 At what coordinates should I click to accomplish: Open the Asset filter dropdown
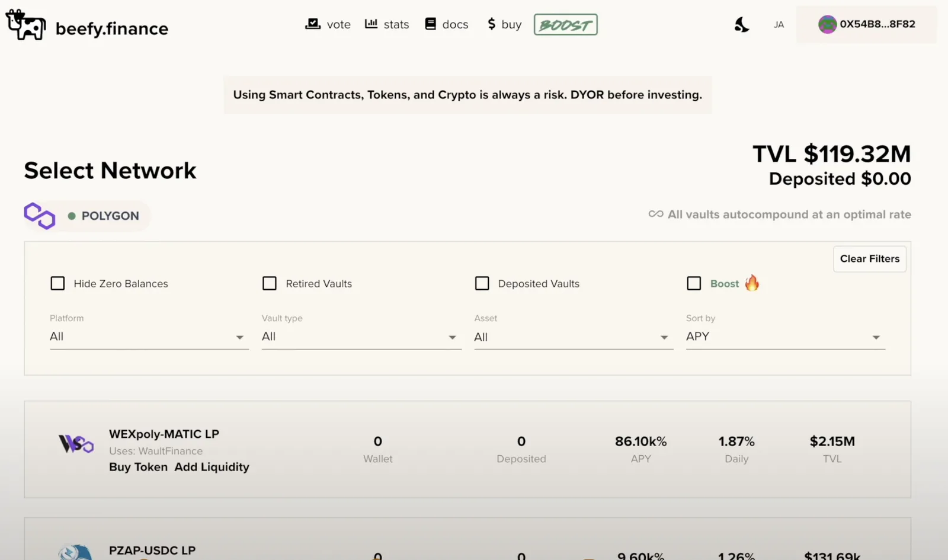tap(574, 337)
